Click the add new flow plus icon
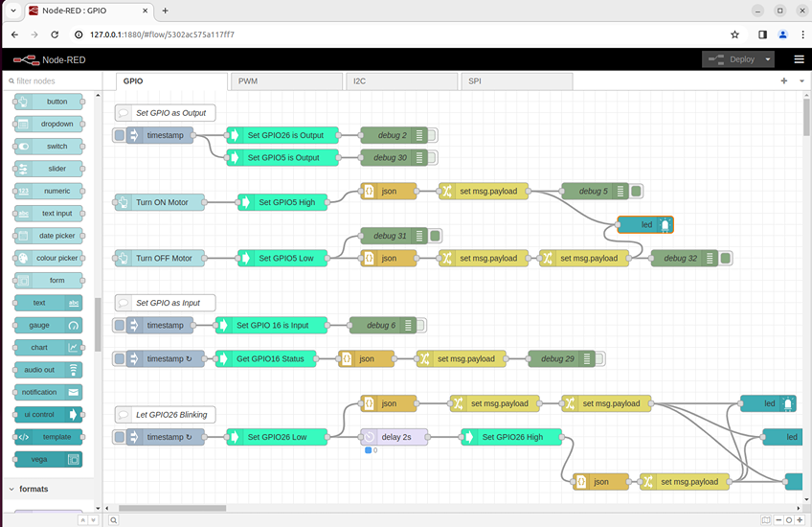 tap(784, 81)
